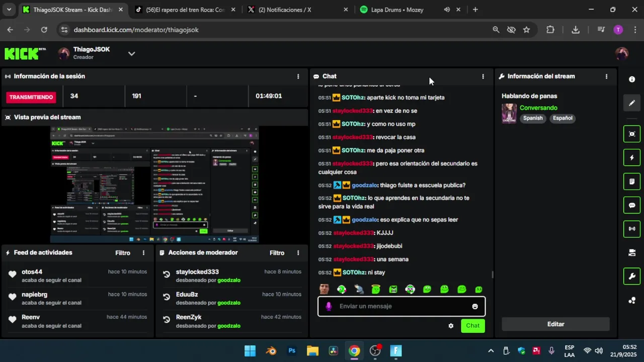This screenshot has height=362, width=644.
Task: Toggle the chat bubble panel icon
Action: point(632,205)
